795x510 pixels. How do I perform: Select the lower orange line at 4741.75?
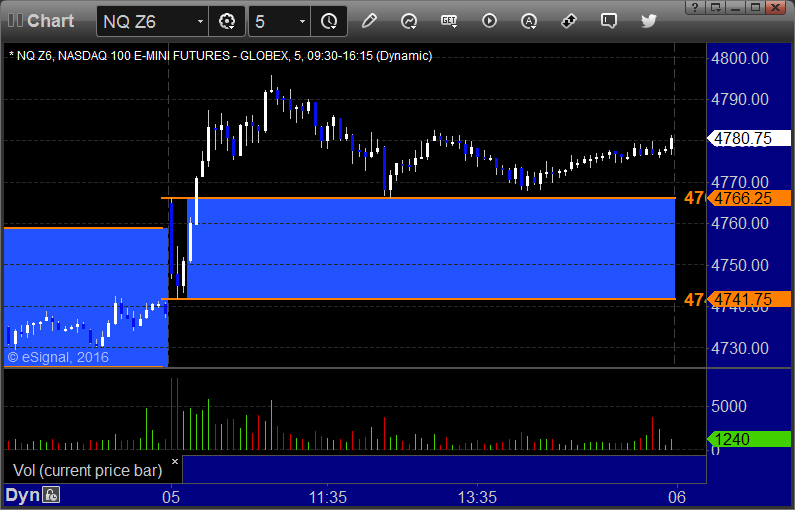click(418, 299)
